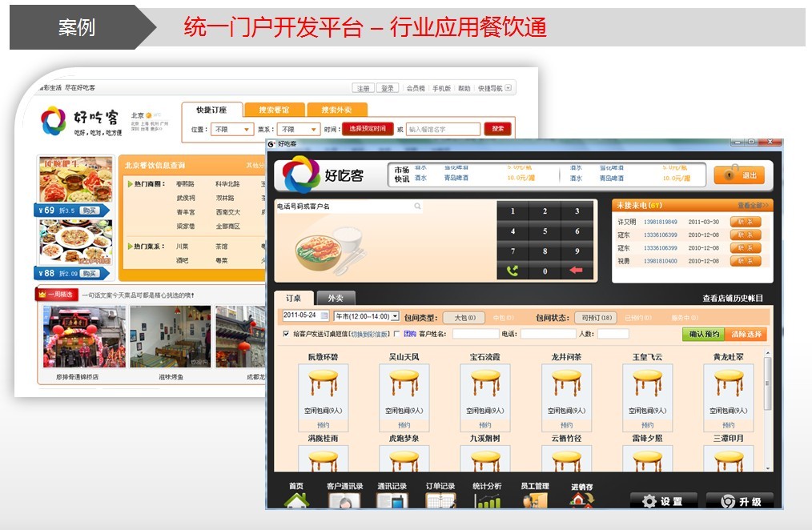Switch to 快捷订座 tab on website

[x=211, y=110]
